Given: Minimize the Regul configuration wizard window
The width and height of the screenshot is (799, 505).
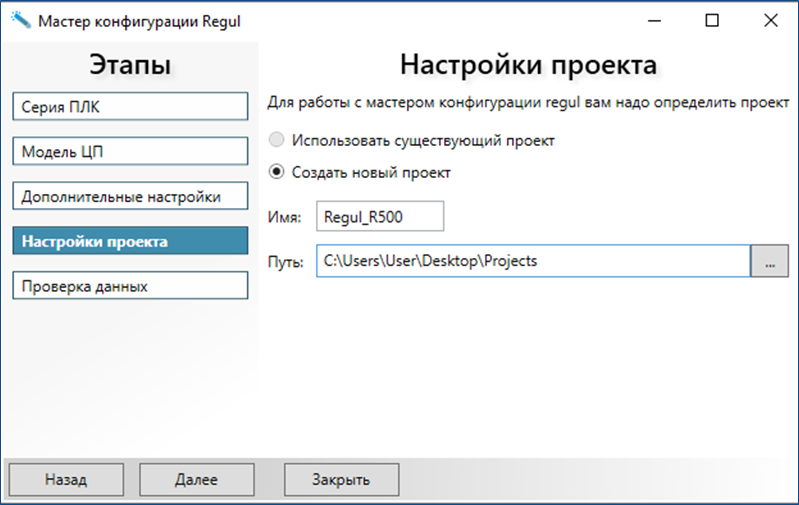Looking at the screenshot, I should click(x=653, y=21).
